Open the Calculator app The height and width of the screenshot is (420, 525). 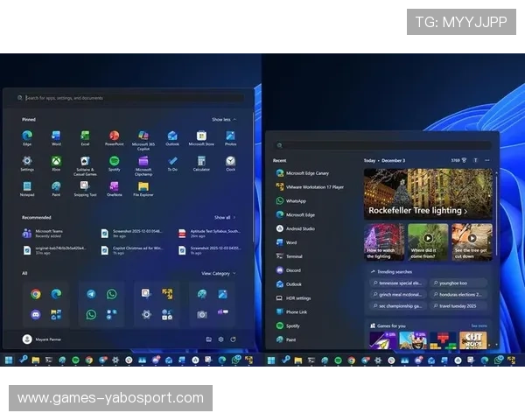click(201, 164)
